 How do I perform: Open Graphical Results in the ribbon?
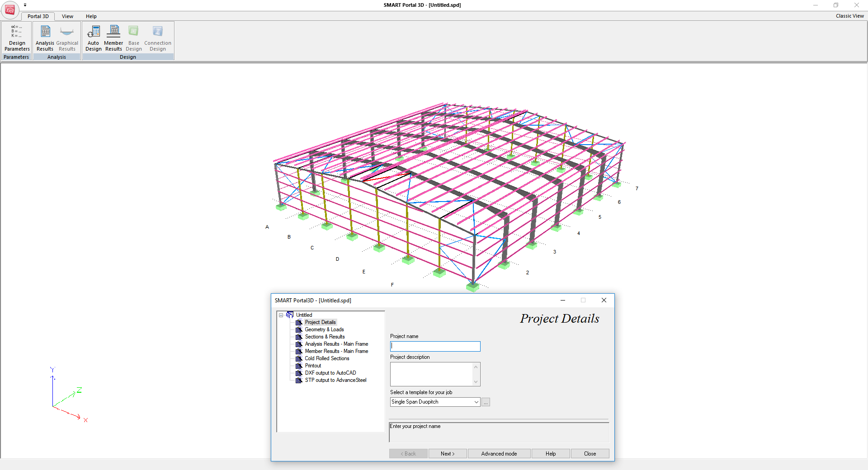[x=67, y=38]
